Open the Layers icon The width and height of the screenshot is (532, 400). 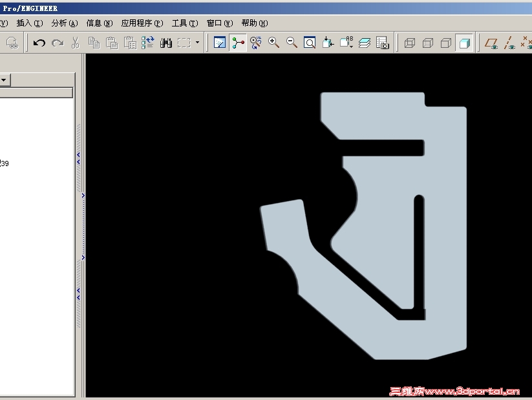point(365,43)
